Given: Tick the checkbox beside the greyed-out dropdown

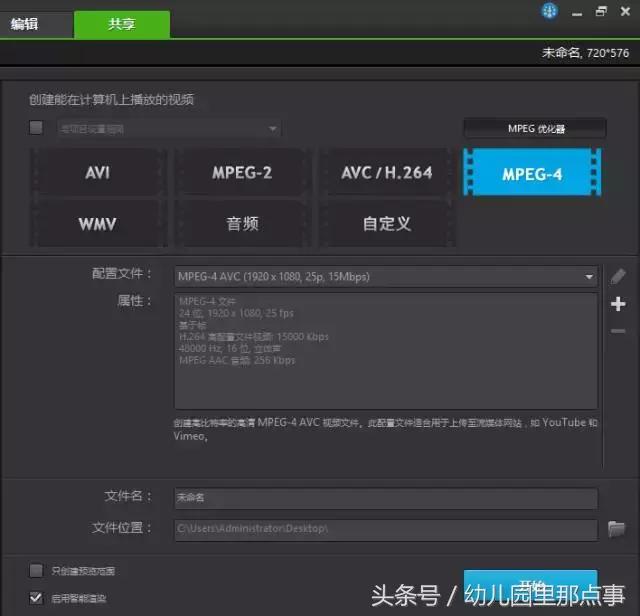Looking at the screenshot, I should point(36,127).
